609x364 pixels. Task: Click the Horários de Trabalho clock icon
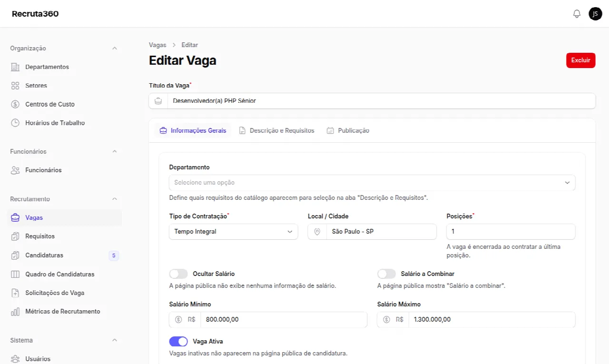tap(15, 123)
